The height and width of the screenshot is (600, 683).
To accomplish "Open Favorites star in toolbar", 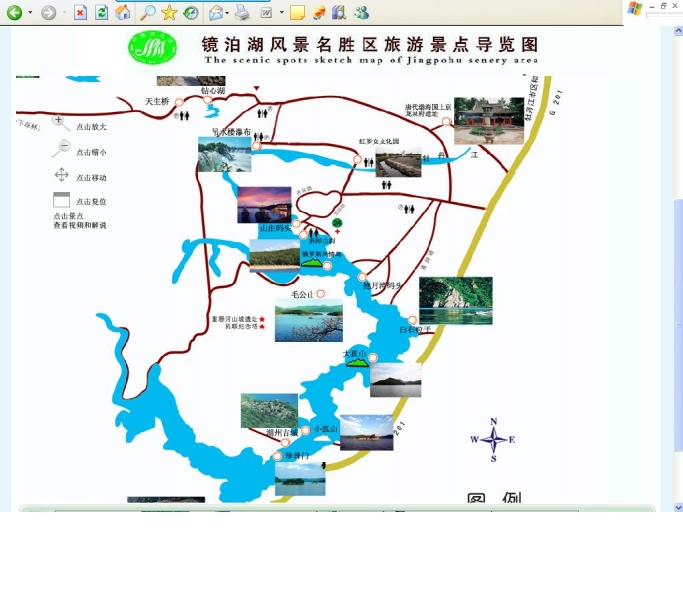I will point(169,13).
